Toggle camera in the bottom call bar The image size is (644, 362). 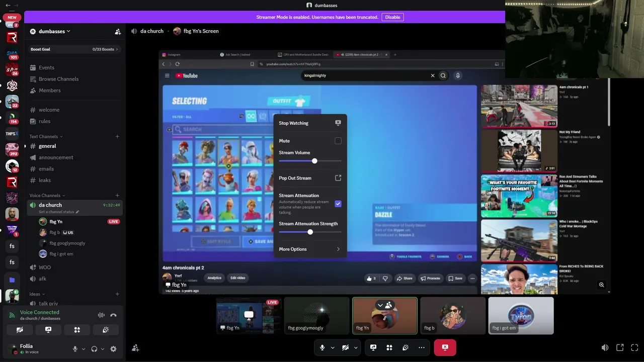[x=346, y=347]
